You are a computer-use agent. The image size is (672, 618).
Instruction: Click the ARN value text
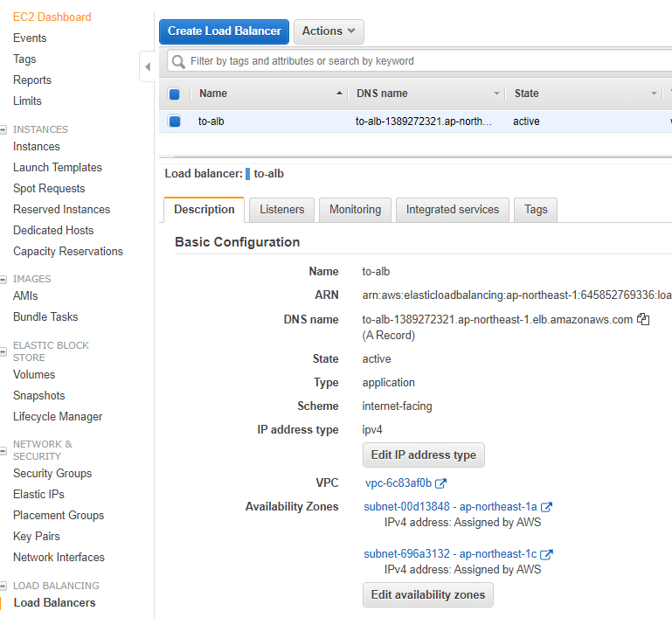click(516, 295)
